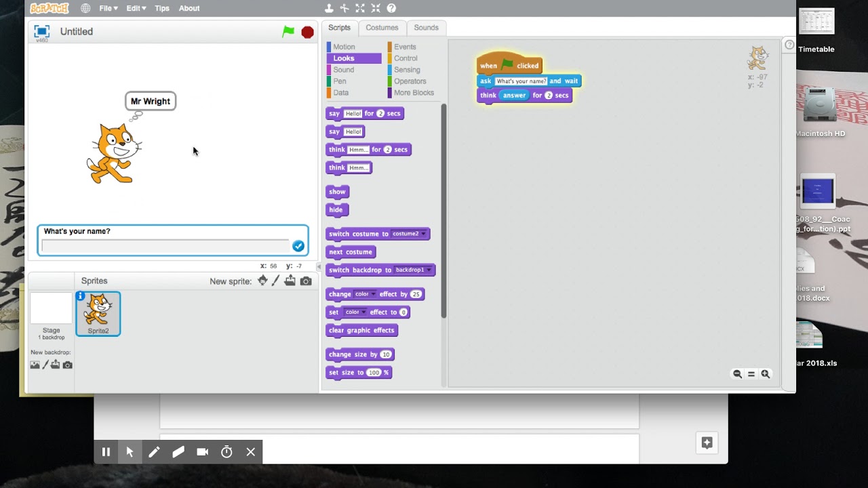Select the Sensing block category
The height and width of the screenshot is (488, 868).
(x=407, y=70)
